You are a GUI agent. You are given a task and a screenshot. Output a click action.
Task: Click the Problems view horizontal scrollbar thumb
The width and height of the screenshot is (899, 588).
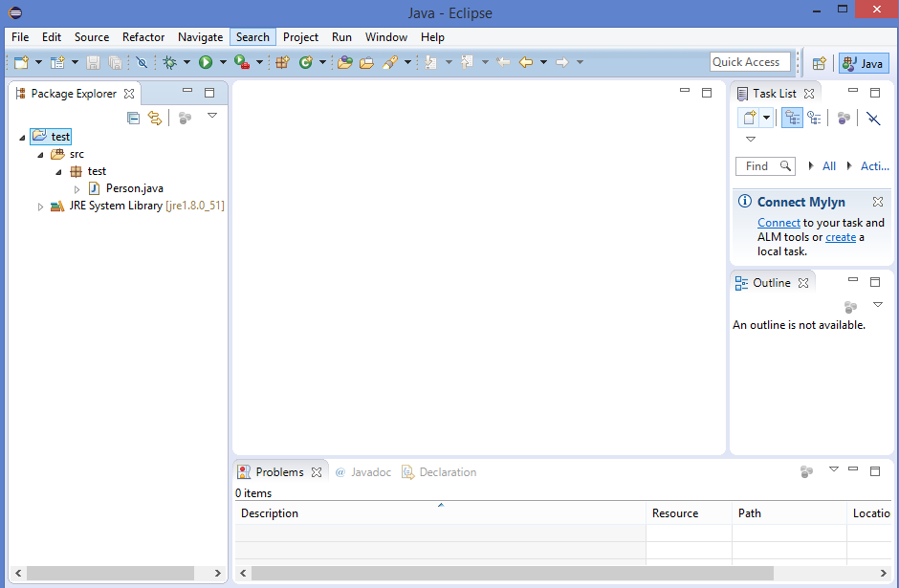coord(512,573)
